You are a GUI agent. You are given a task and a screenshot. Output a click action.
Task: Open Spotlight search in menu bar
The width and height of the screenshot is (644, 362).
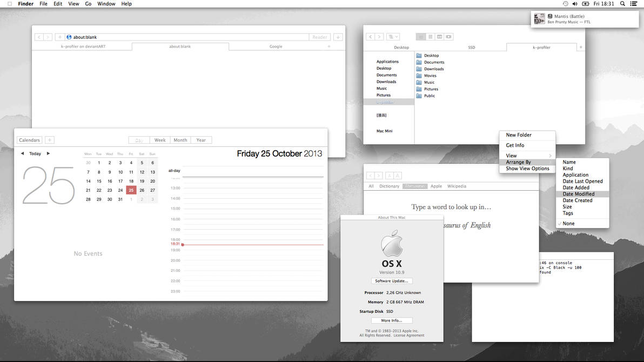click(x=622, y=4)
